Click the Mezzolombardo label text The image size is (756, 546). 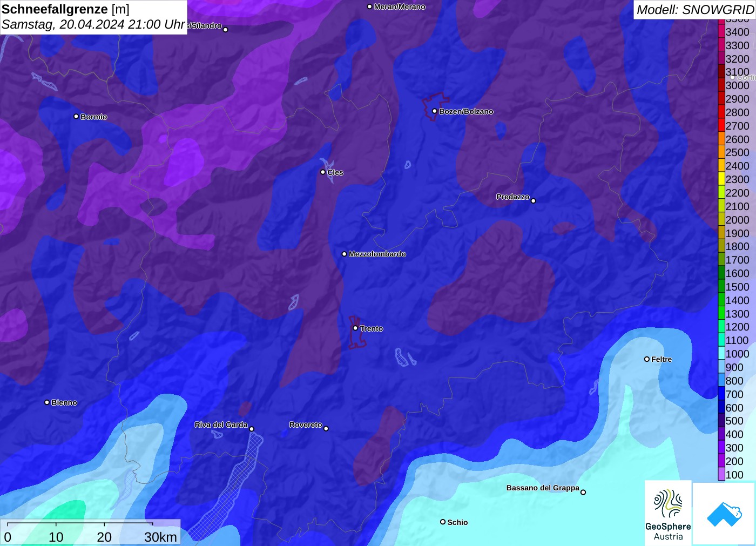[x=377, y=254]
